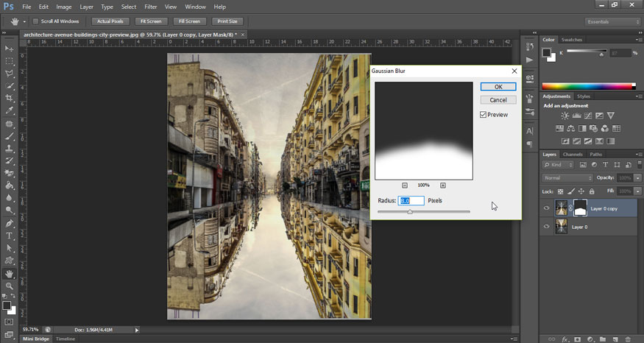Hide the Layer 0 copy layer
Image resolution: width=644 pixels, height=343 pixels.
(546, 208)
